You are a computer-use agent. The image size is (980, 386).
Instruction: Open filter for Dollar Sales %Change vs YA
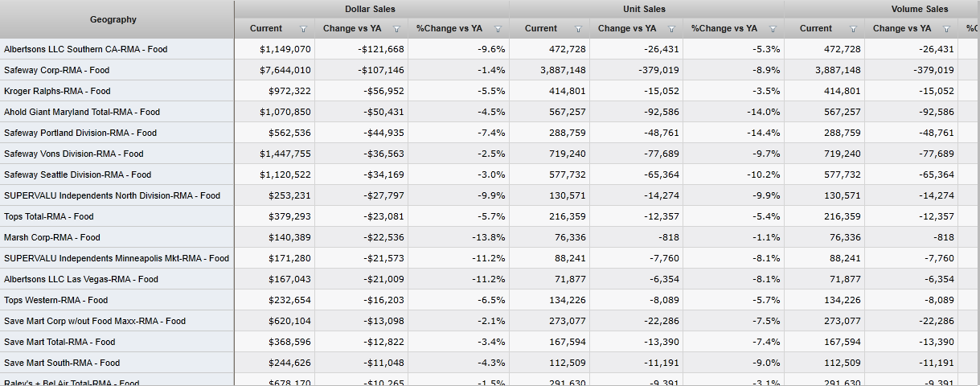[498, 29]
